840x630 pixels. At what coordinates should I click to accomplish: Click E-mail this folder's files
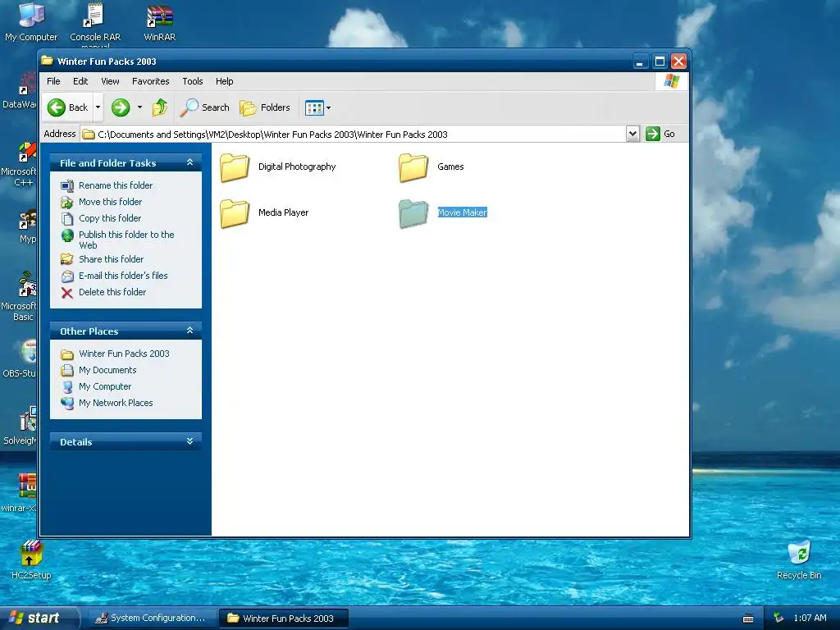pos(123,276)
